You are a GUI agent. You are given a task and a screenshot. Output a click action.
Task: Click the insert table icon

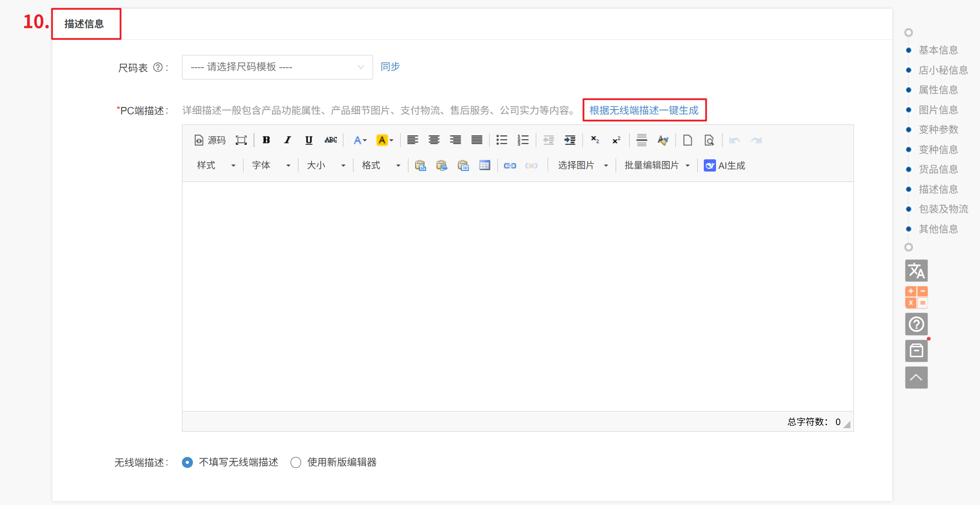484,165
